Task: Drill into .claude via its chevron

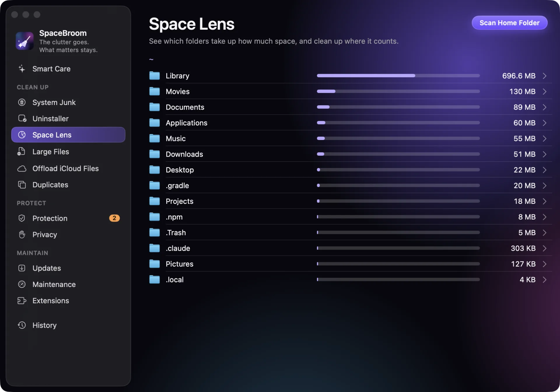Action: tap(545, 248)
